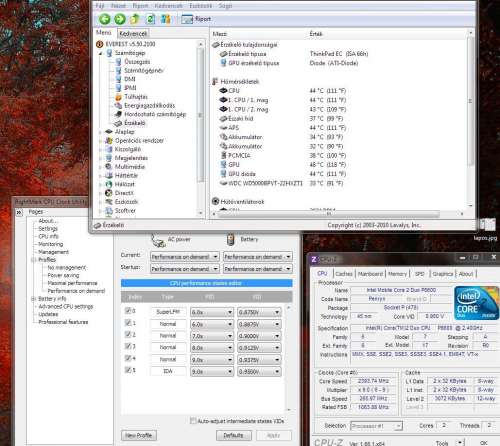The image size is (500, 446).
Task: Open Current AC power profile dropdown
Action: (x=185, y=257)
